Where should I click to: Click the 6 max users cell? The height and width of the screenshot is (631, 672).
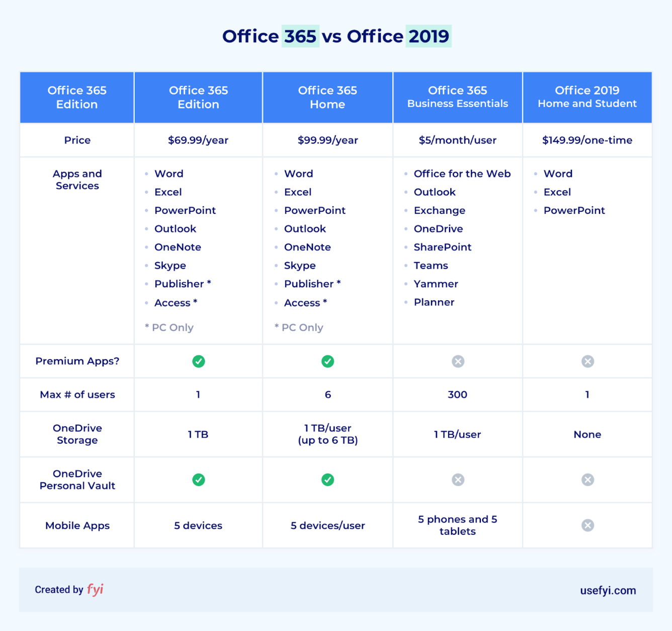(x=328, y=395)
